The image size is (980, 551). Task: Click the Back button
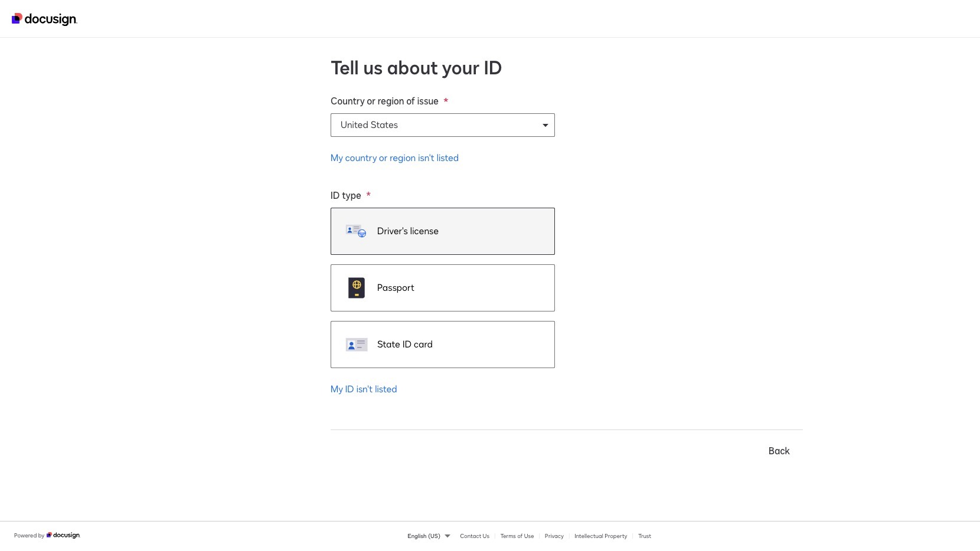point(779,451)
